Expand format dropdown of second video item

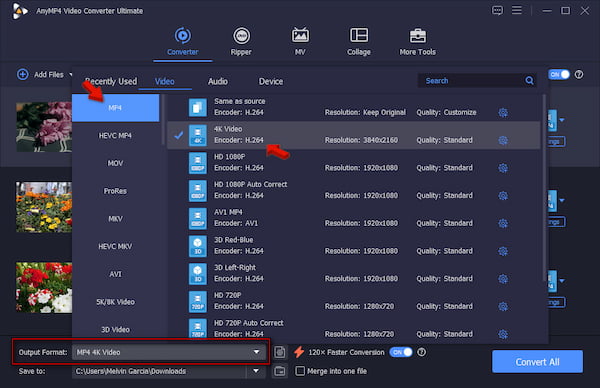click(562, 201)
